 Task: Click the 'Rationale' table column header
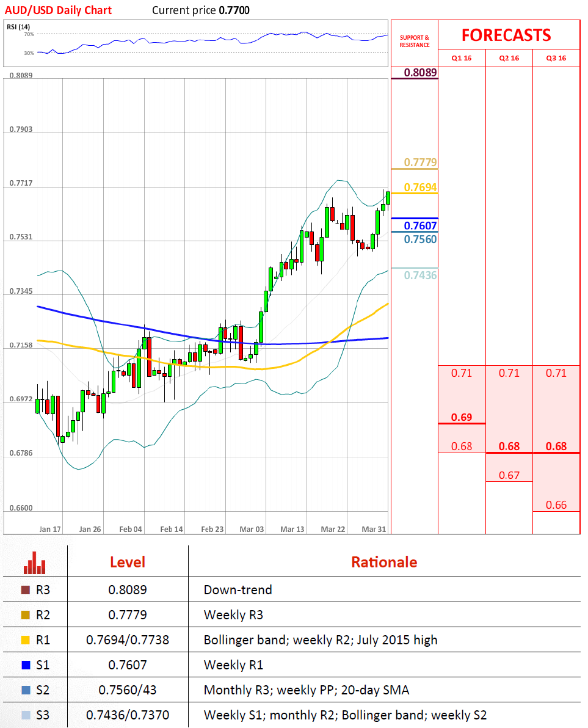pyautogui.click(x=384, y=562)
